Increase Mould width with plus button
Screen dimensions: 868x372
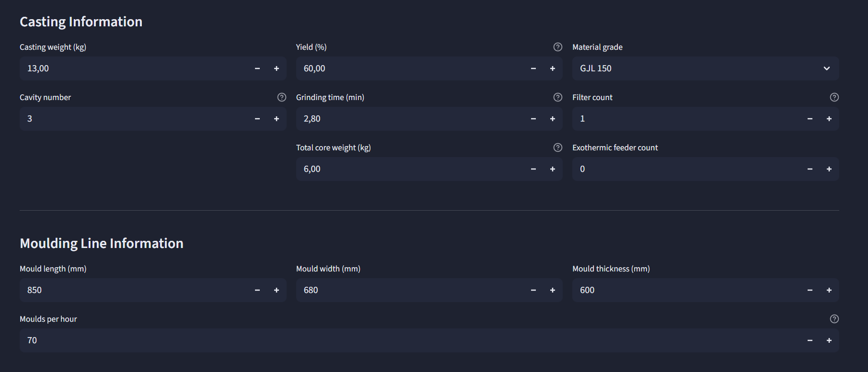[553, 290]
